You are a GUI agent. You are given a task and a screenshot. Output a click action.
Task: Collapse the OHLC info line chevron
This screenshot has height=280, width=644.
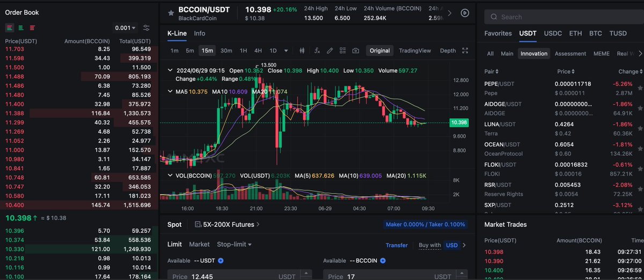pos(170,70)
